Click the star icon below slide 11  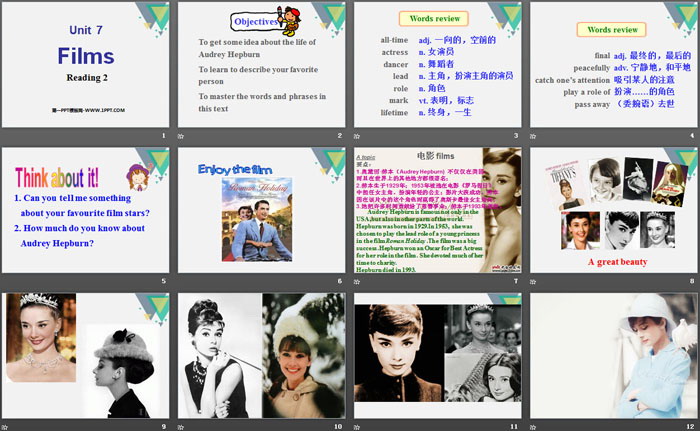(x=359, y=426)
